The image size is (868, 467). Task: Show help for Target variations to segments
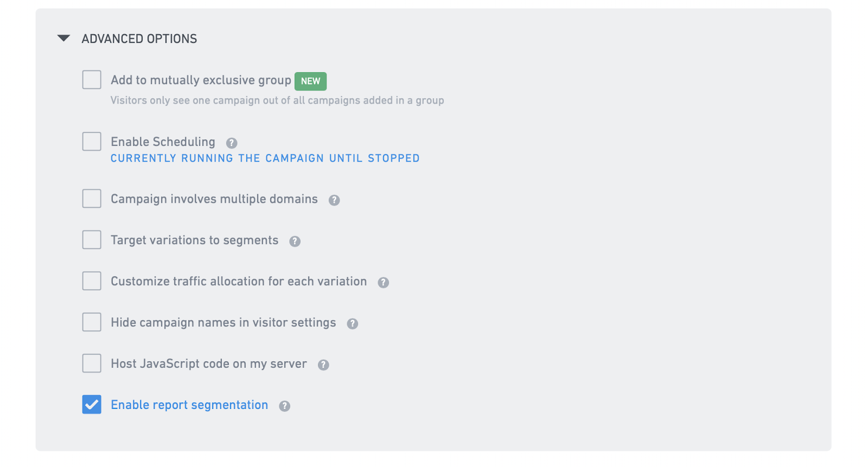(295, 241)
